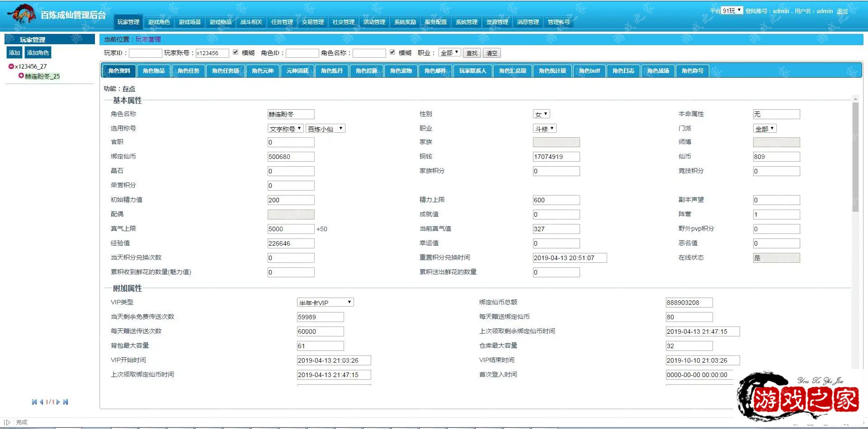The height and width of the screenshot is (429, 868).
Task: Click the 百炼成仙 logo in header
Action: 22,14
